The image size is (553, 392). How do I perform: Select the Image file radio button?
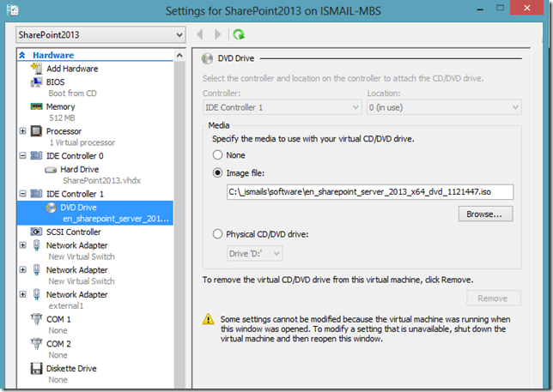217,172
